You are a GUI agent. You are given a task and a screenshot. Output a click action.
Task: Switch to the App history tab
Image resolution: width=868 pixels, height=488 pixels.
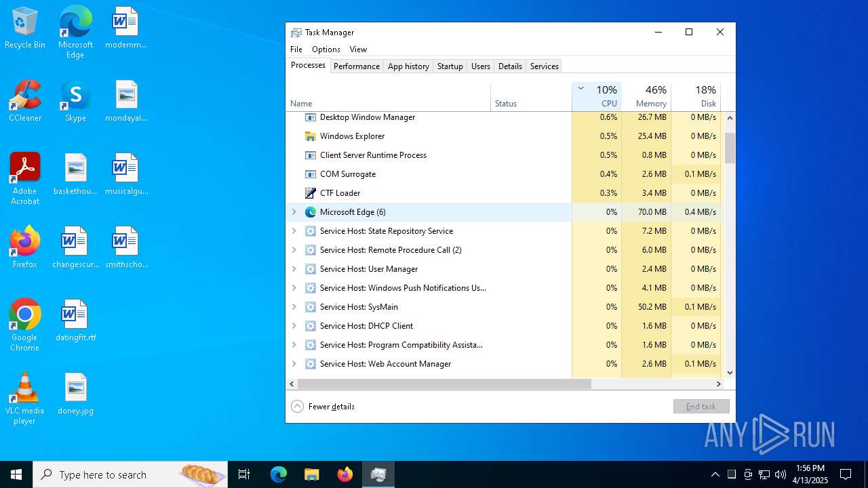tap(408, 66)
